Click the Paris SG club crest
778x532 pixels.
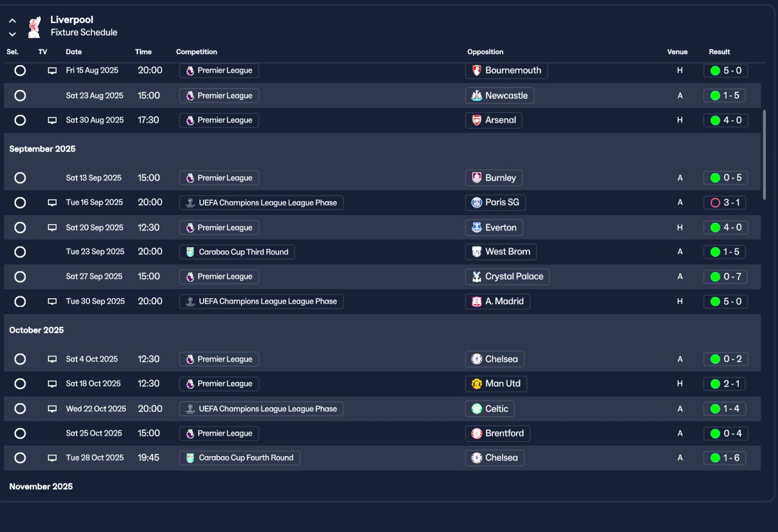[477, 203]
